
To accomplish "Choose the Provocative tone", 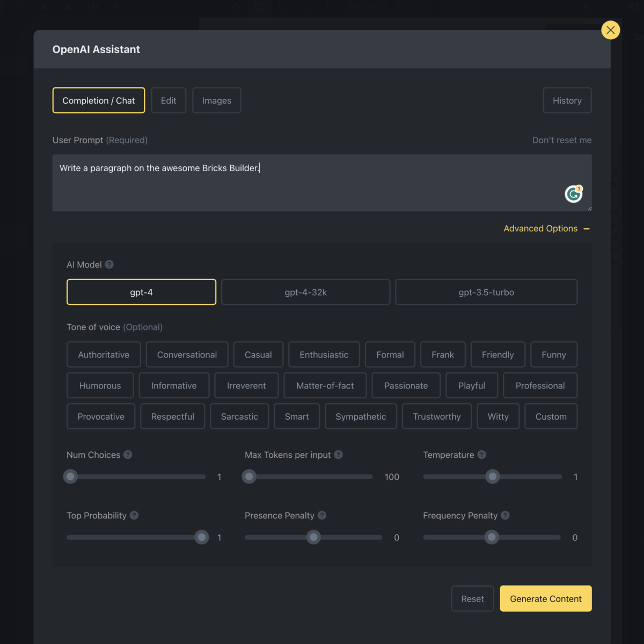I will pos(101,416).
